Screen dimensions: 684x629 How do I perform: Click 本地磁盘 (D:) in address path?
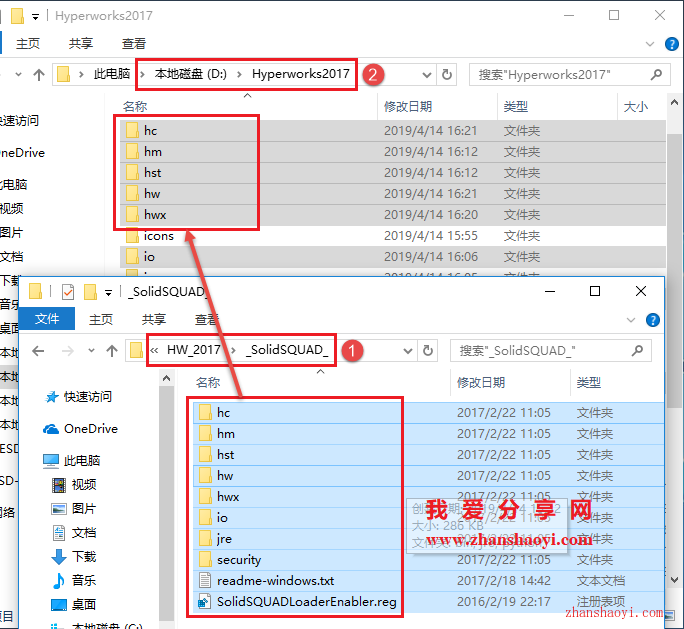click(x=191, y=74)
